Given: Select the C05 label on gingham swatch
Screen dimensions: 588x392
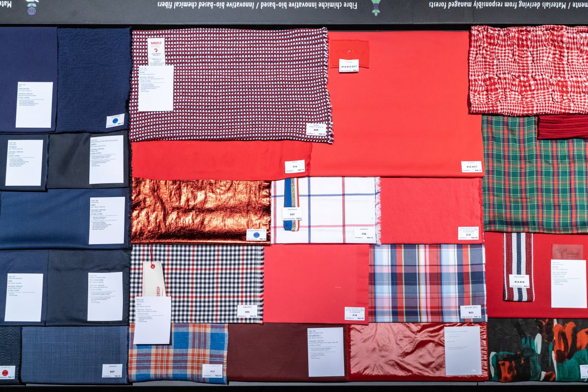Looking at the screenshot, I should [x=247, y=311].
